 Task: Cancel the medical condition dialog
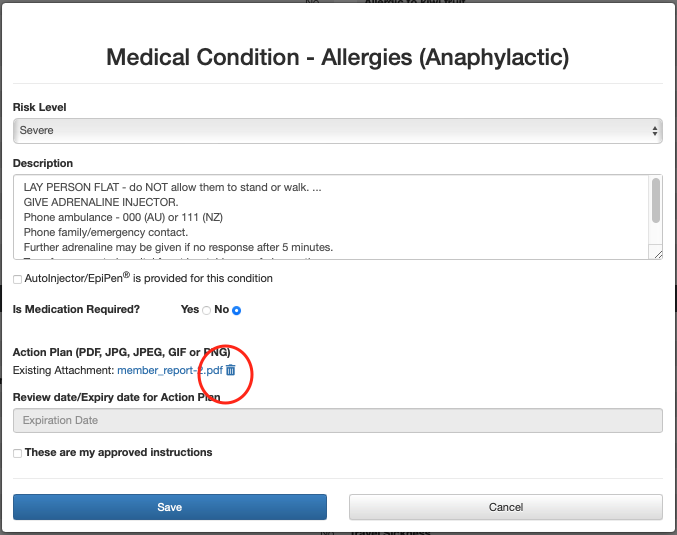506,507
